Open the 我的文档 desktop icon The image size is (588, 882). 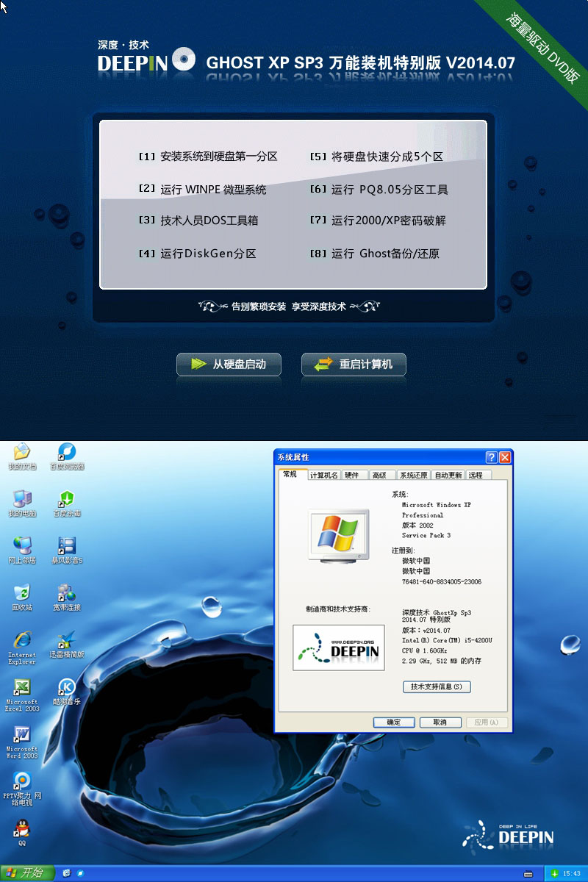click(x=22, y=456)
